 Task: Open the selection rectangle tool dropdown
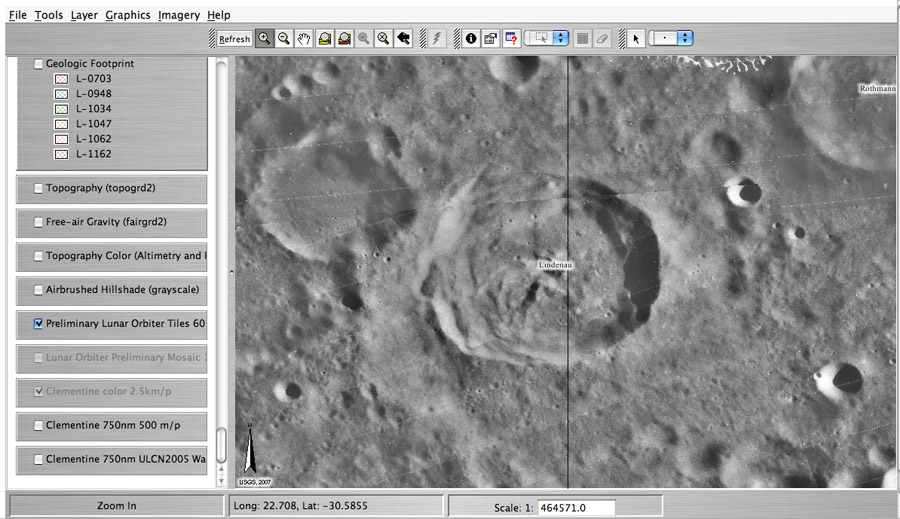[561, 38]
